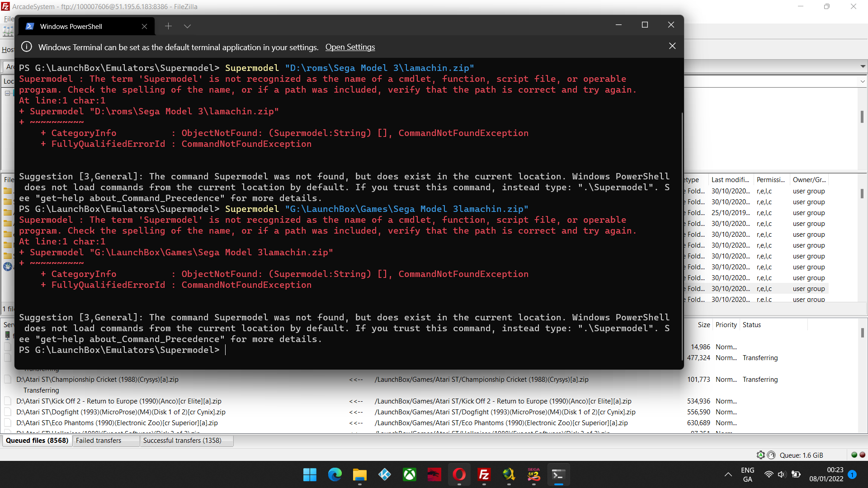
Task: Launch Microsoft Edge from the taskbar
Action: tap(335, 474)
